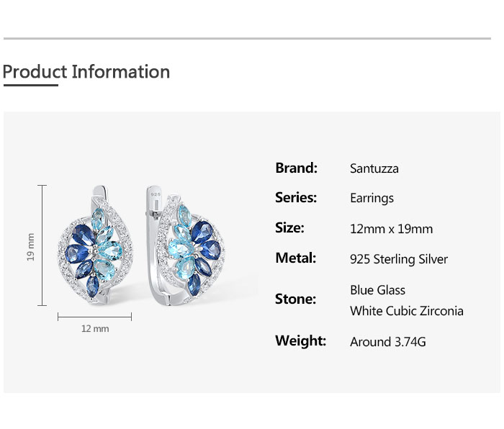Viewport: 504px width, 429px height.
Task: Open the Santuzza brand name
Action: click(374, 168)
